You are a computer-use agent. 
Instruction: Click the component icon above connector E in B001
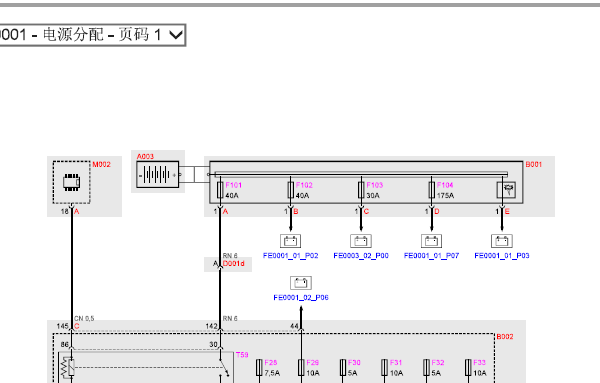pyautogui.click(x=506, y=190)
